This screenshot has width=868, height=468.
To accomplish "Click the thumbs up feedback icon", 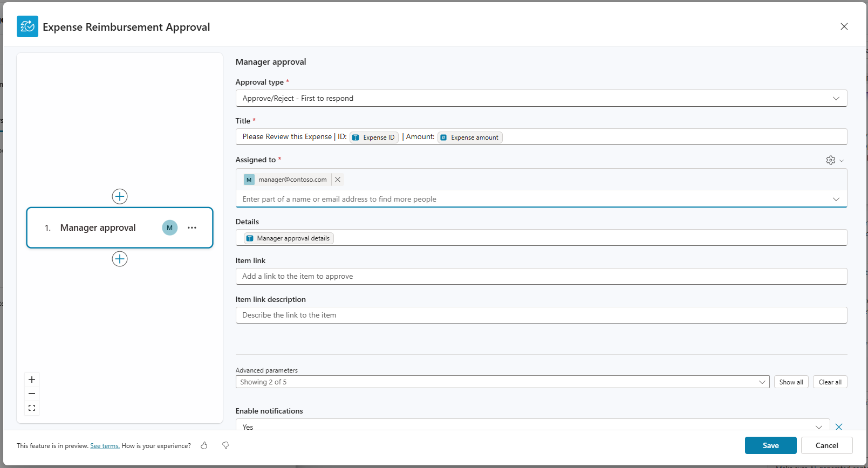I will [x=204, y=445].
